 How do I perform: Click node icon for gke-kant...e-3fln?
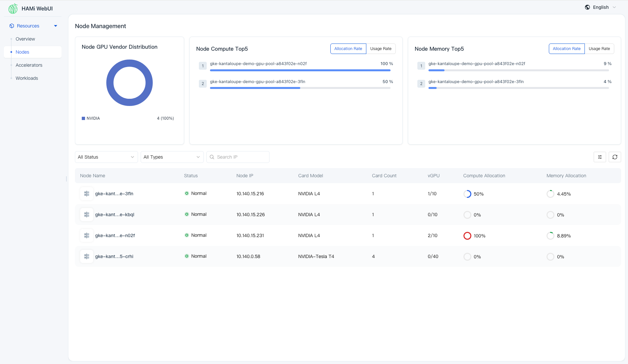click(x=87, y=194)
